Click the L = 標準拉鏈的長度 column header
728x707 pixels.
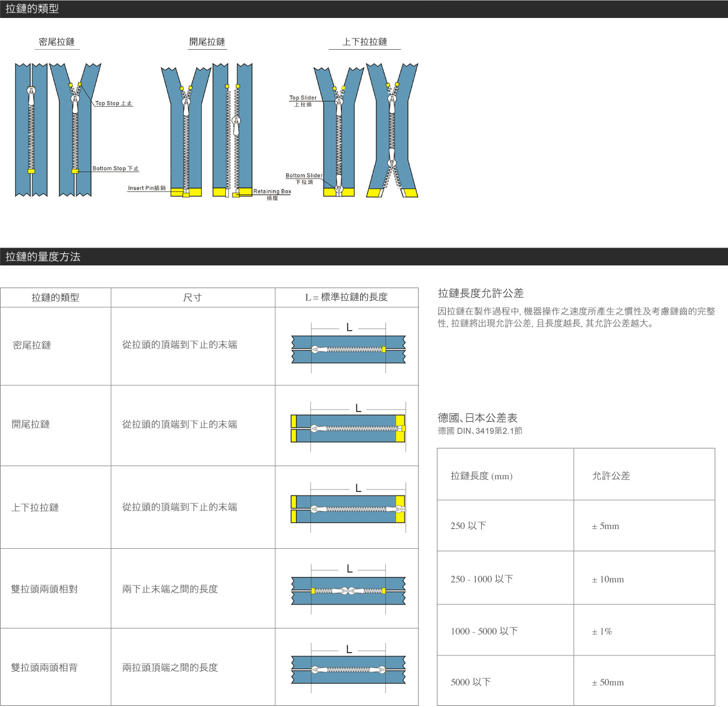[346, 298]
